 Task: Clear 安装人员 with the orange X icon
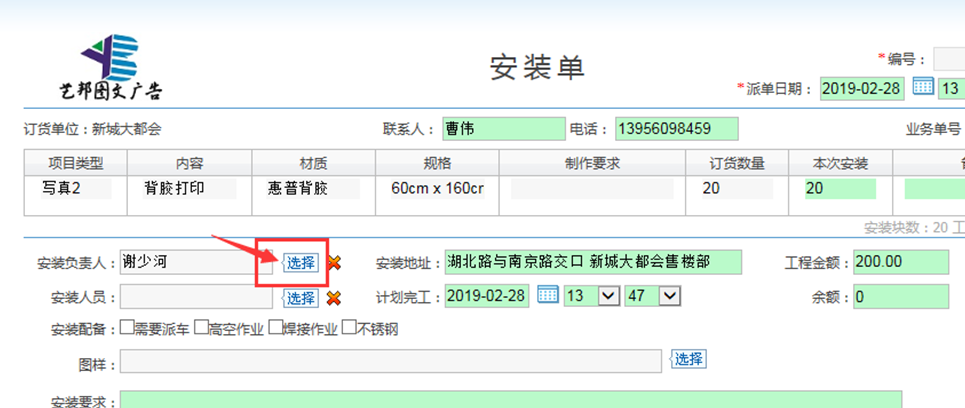click(334, 297)
